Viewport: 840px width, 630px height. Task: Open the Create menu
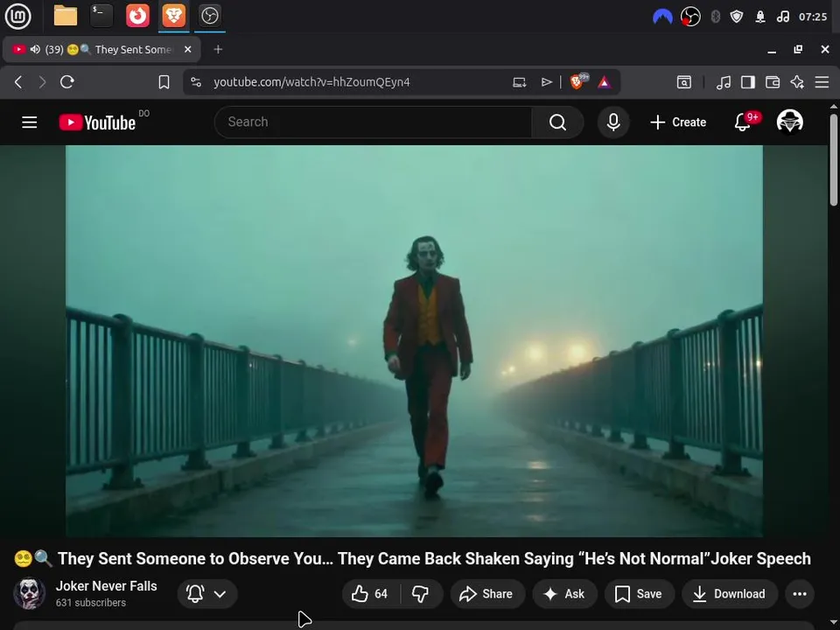(678, 122)
